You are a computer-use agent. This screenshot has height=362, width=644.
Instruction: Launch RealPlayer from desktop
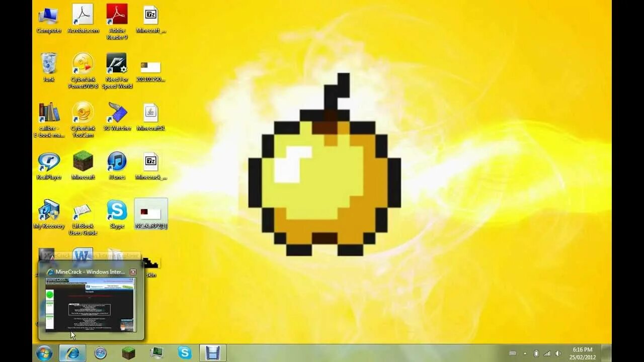point(49,166)
